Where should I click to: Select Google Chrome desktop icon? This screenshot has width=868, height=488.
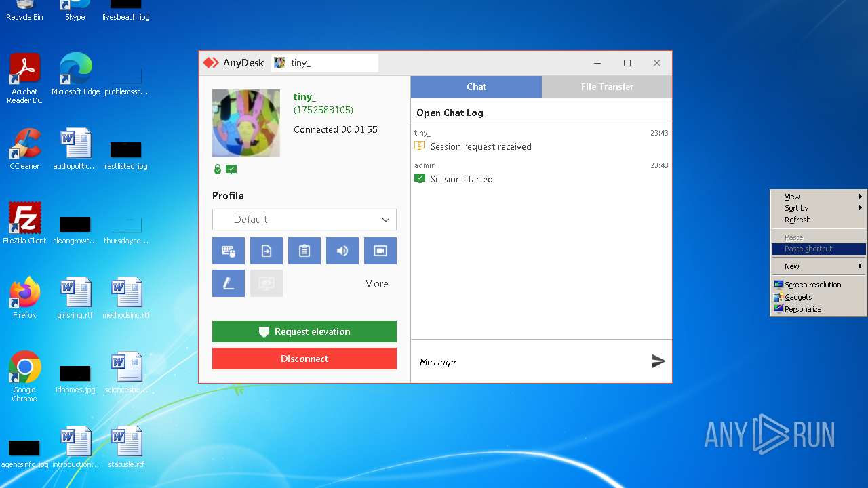point(24,377)
